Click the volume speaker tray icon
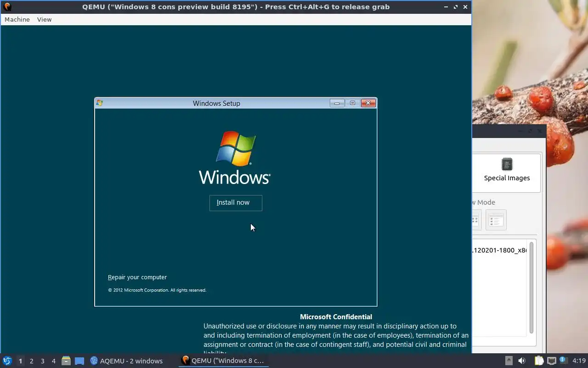The height and width of the screenshot is (368, 588). pyautogui.click(x=521, y=361)
